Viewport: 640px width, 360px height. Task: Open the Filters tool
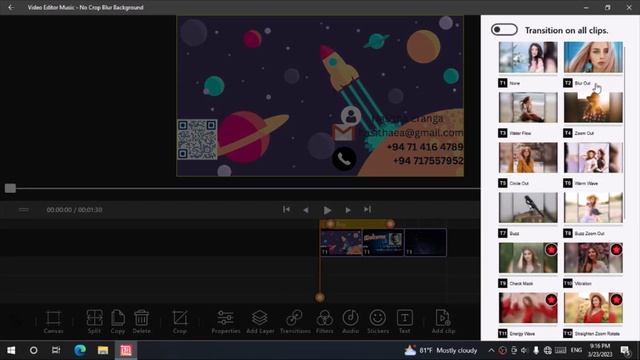[324, 322]
